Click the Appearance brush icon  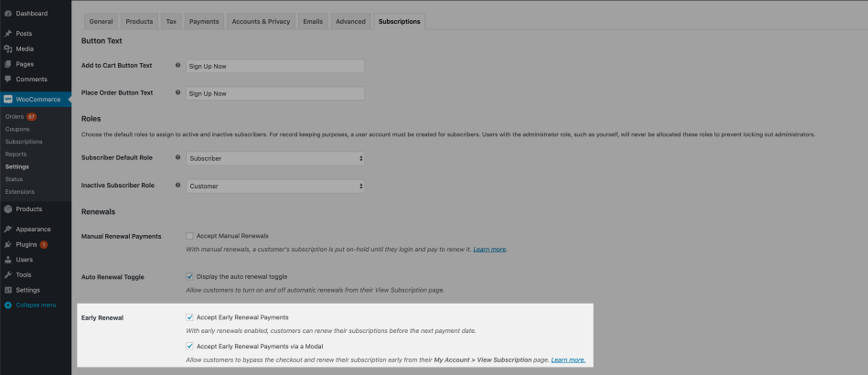tap(8, 230)
